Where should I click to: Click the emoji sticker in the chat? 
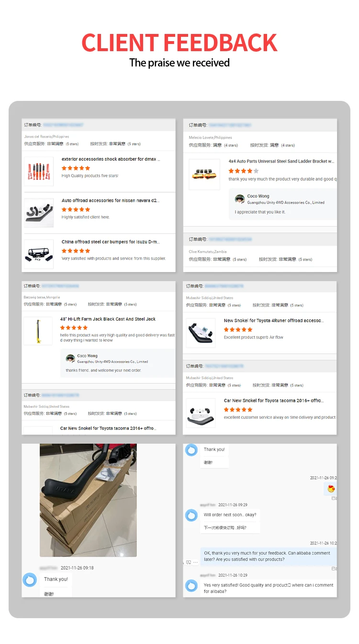click(331, 489)
